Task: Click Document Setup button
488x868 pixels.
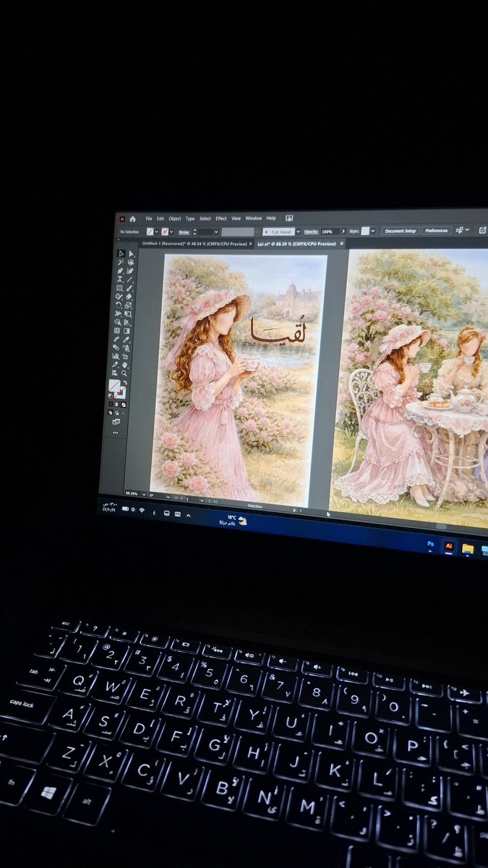Action: pos(400,231)
